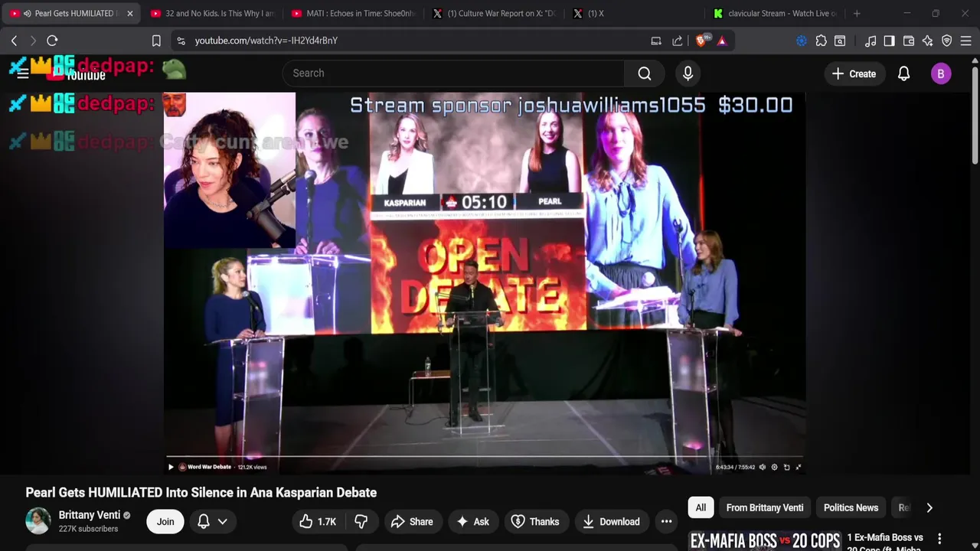Start voice search with the microphone
Image resolution: width=980 pixels, height=551 pixels.
point(688,73)
